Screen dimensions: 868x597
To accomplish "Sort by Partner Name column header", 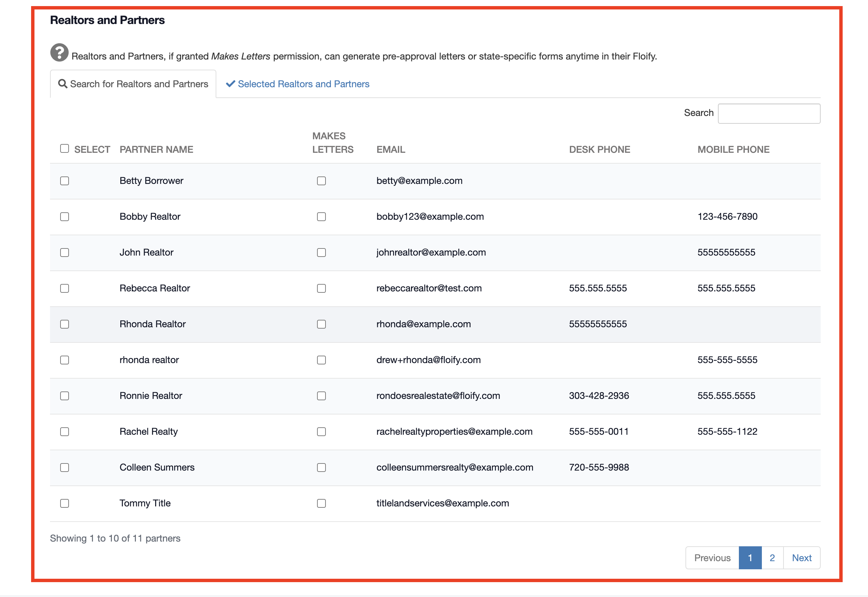I will 156,150.
